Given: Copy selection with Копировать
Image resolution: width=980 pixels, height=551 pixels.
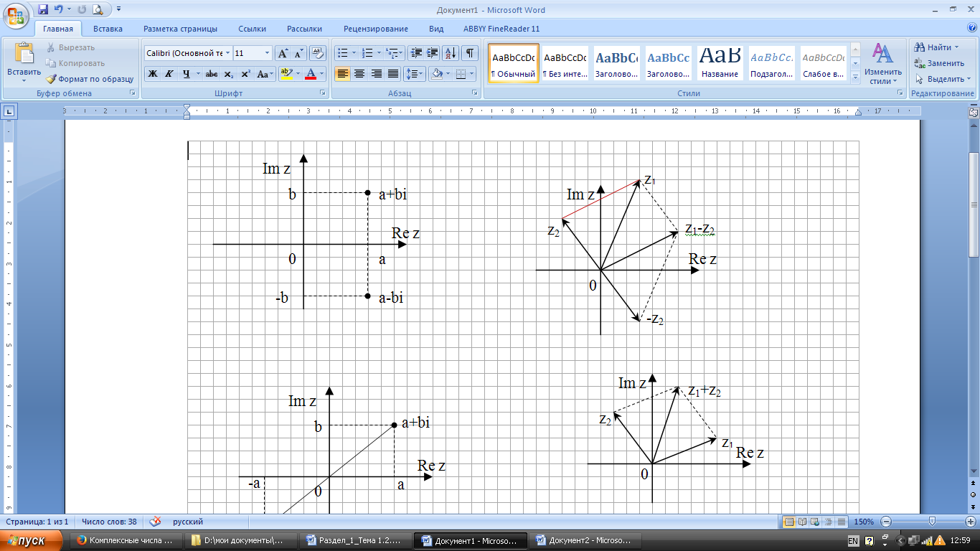Looking at the screenshot, I should (x=75, y=63).
